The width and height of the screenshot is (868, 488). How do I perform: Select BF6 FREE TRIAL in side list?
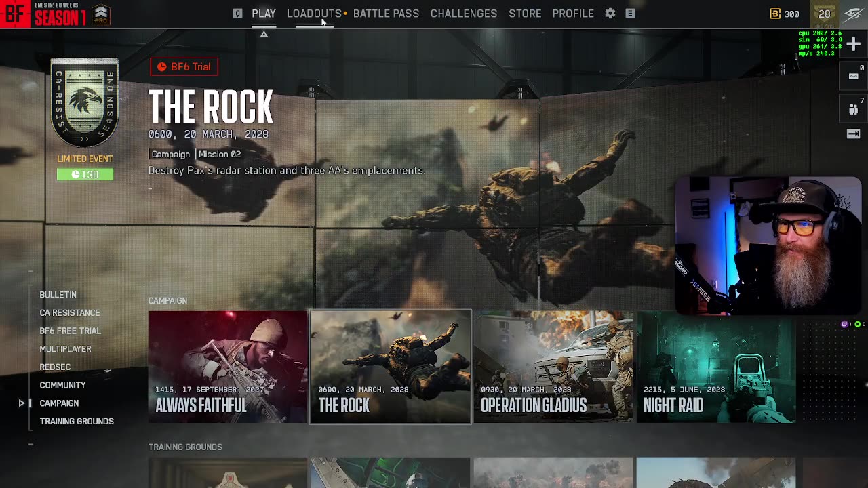click(70, 331)
